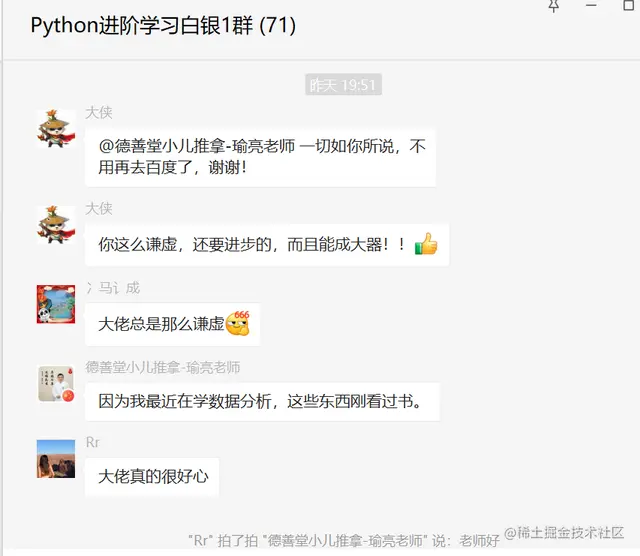Image resolution: width=640 pixels, height=556 pixels.
Task: Click the message mentioning @德善堂小儿推拿-瑜亮老师
Action: [260, 157]
